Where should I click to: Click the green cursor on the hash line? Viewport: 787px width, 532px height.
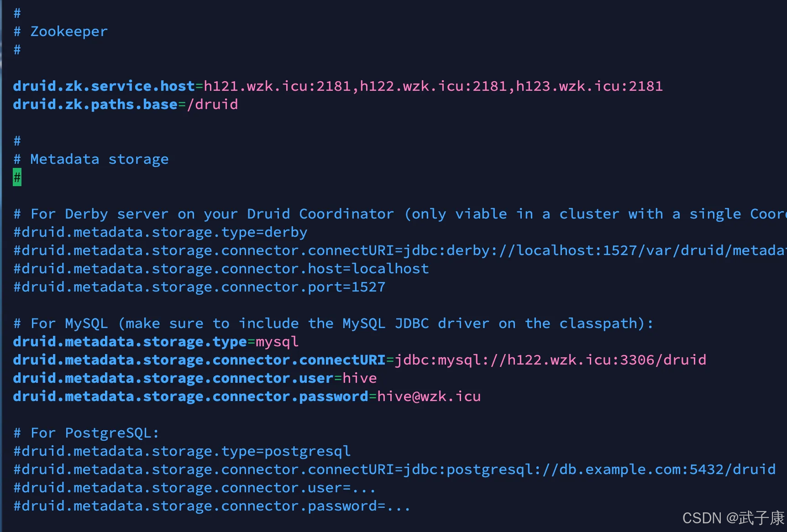coord(17,177)
